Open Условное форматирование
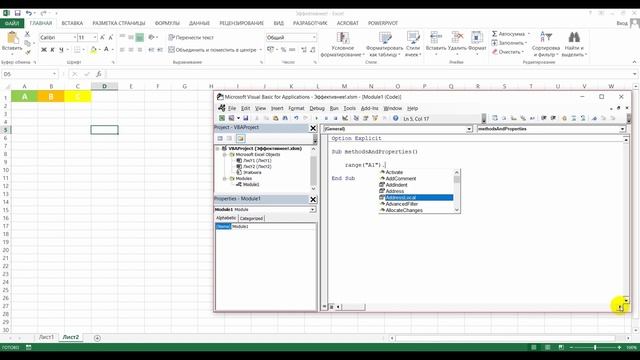 (342, 44)
